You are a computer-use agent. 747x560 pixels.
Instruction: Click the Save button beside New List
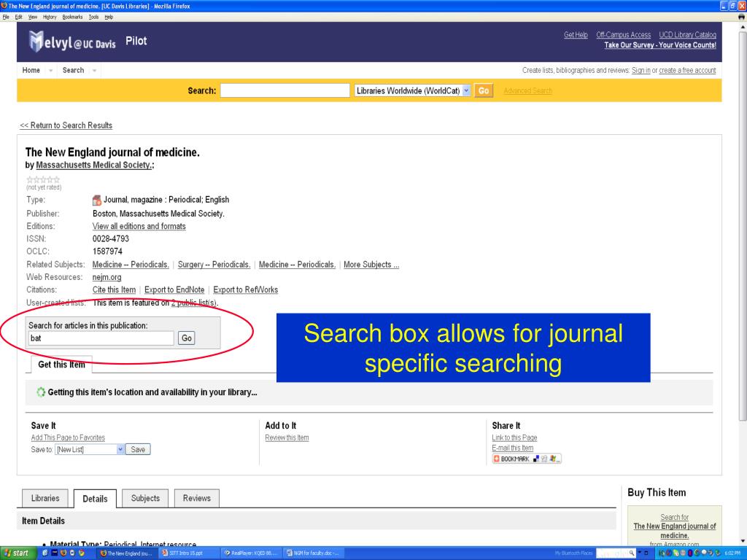click(x=138, y=449)
